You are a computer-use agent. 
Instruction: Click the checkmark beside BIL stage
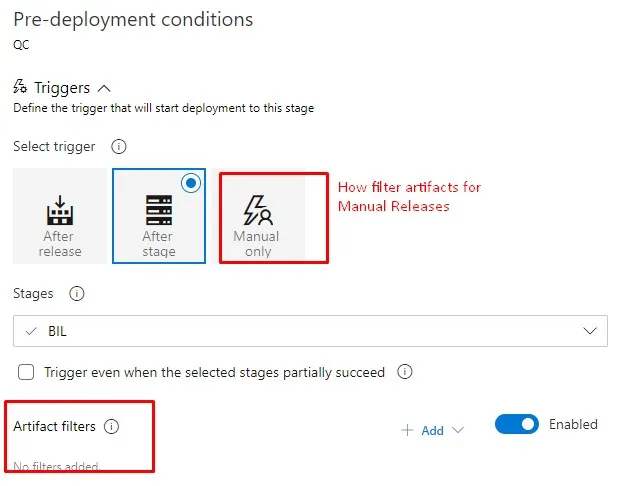31,330
